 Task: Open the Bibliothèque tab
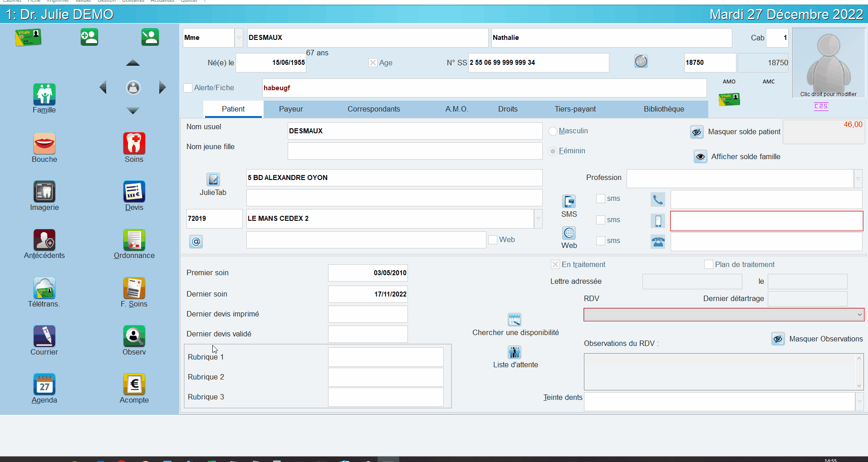pos(664,109)
